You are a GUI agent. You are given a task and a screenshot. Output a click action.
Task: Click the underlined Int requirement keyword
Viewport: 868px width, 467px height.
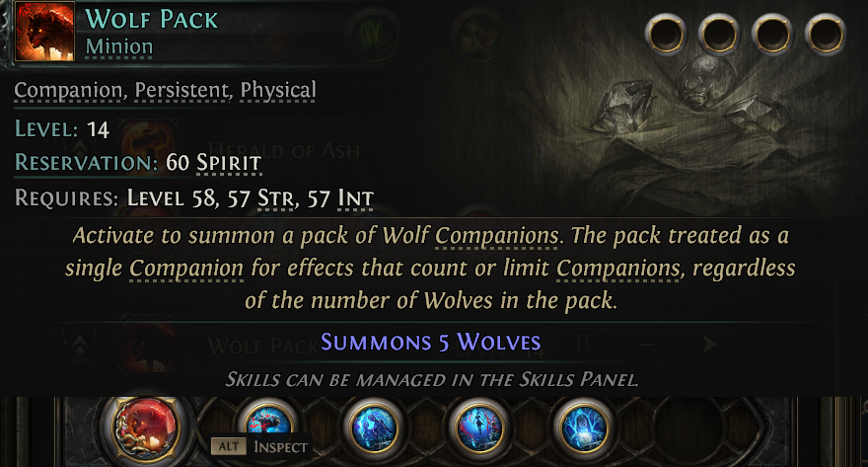point(356,198)
